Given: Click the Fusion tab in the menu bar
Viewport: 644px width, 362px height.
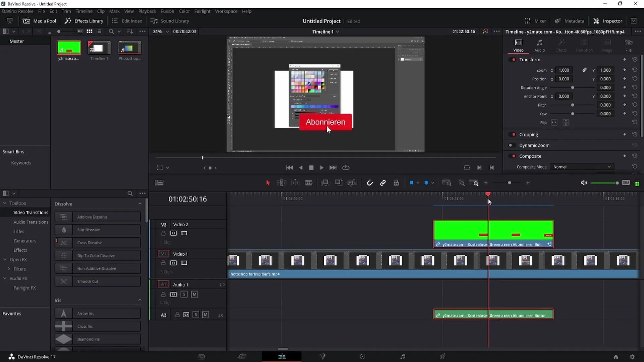Looking at the screenshot, I should (x=168, y=11).
